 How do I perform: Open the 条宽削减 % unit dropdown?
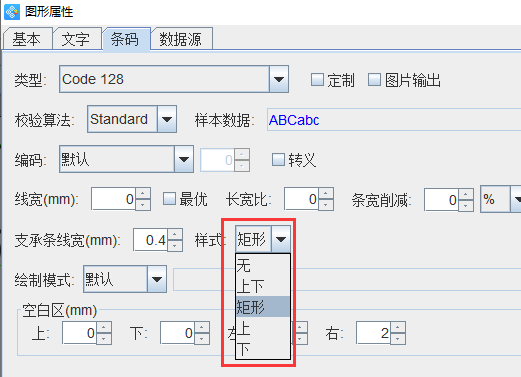(500, 199)
